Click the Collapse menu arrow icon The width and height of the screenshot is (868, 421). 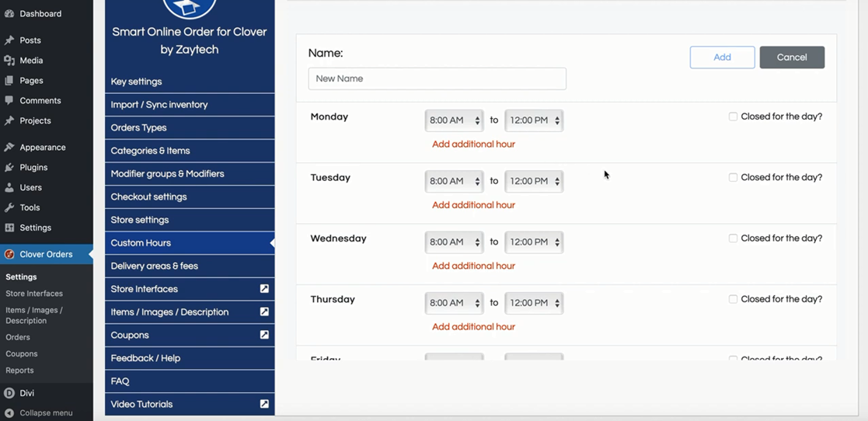pos(9,412)
